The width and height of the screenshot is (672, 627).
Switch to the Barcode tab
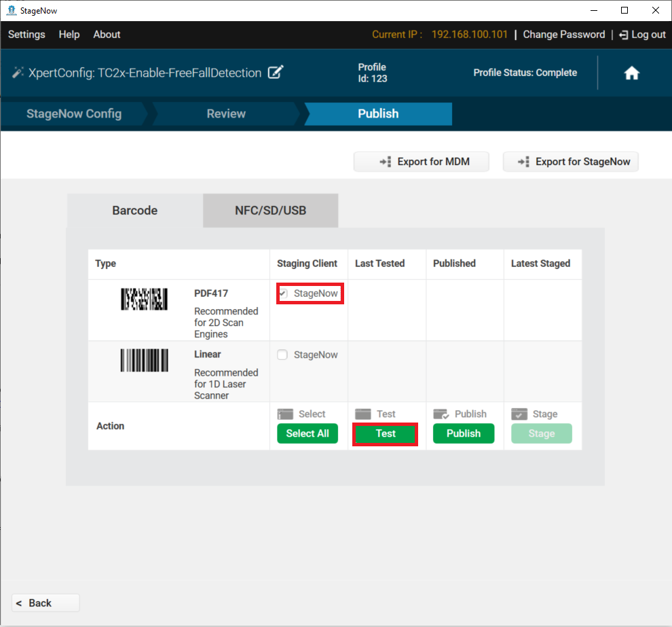(134, 211)
